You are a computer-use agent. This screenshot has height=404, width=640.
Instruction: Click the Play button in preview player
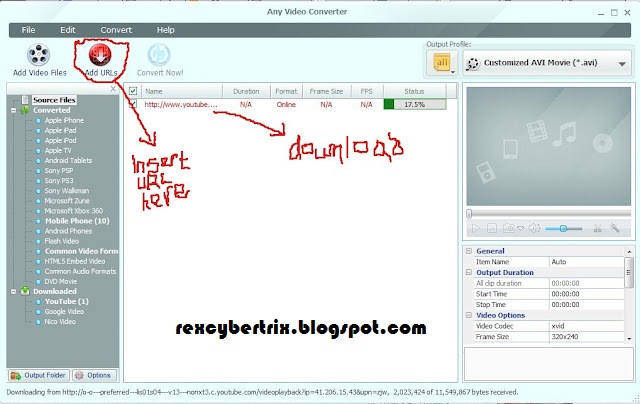pos(476,229)
